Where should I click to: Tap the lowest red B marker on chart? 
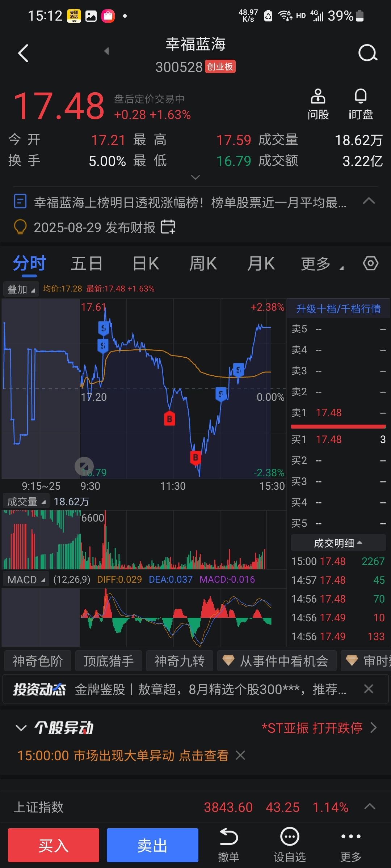(195, 457)
